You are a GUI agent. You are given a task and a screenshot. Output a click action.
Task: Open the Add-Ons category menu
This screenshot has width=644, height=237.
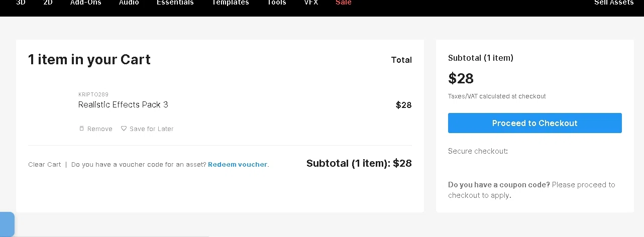pyautogui.click(x=85, y=3)
